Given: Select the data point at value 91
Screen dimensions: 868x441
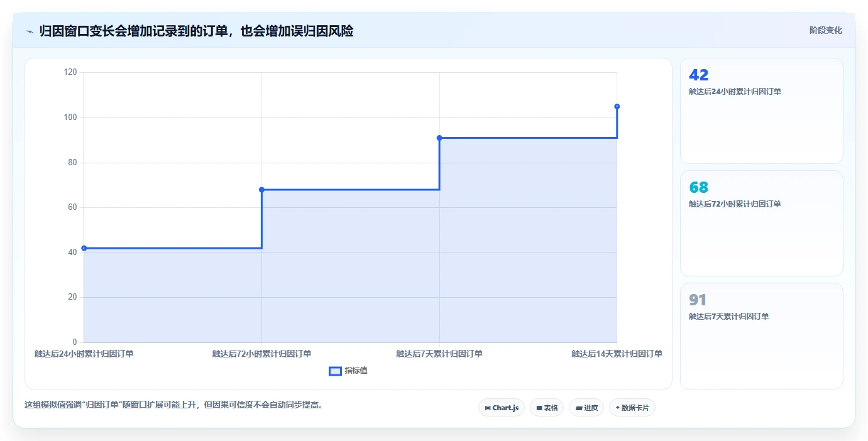Looking at the screenshot, I should (439, 138).
